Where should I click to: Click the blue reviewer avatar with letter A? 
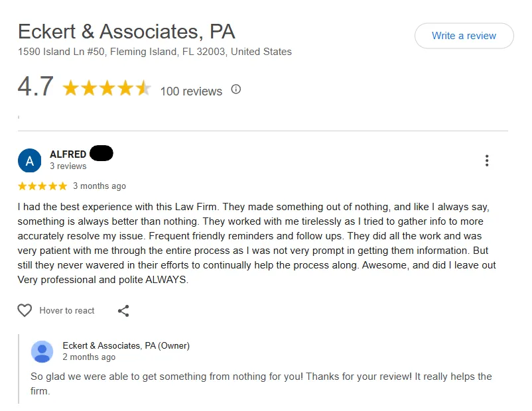tap(29, 160)
